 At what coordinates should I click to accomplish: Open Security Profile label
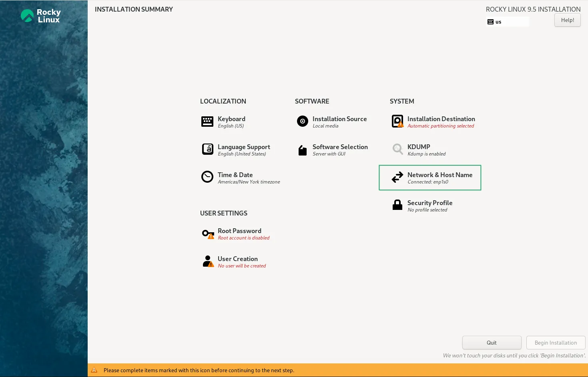pos(430,203)
